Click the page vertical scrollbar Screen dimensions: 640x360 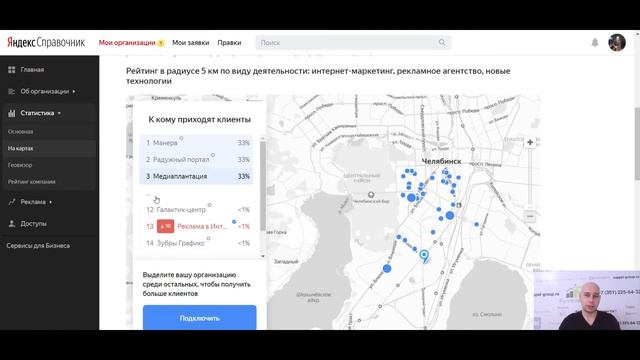coord(637,144)
